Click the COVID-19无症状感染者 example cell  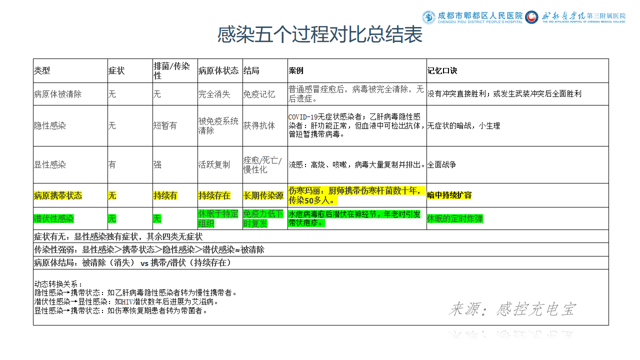pyautogui.click(x=356, y=125)
